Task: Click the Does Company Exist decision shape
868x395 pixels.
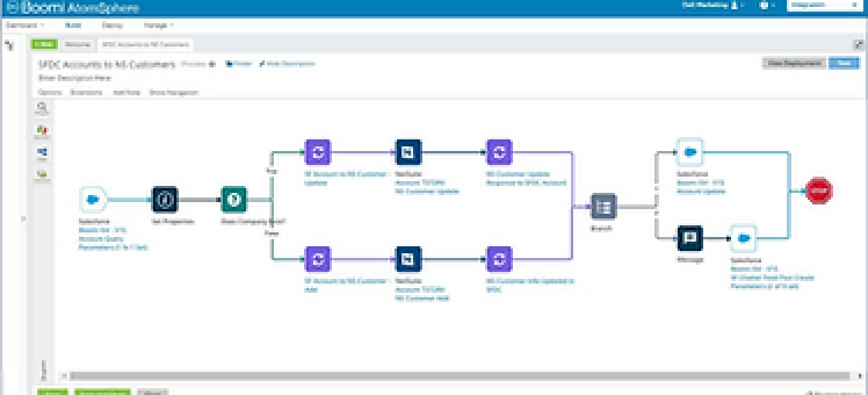Action: point(234,200)
